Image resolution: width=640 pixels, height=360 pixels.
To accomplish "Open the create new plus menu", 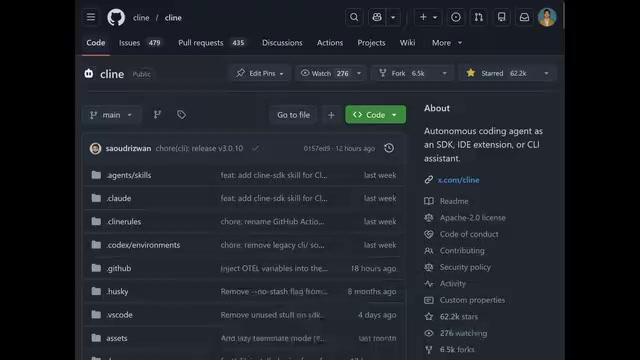I will (427, 17).
